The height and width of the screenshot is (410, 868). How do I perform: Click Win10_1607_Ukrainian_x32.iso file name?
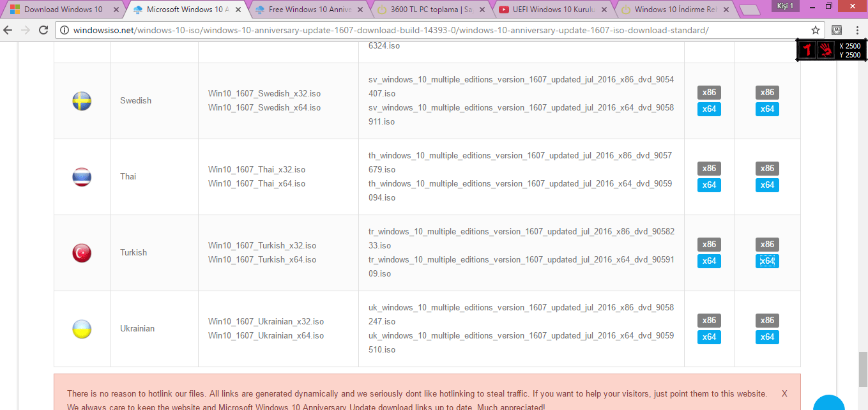[x=266, y=322]
